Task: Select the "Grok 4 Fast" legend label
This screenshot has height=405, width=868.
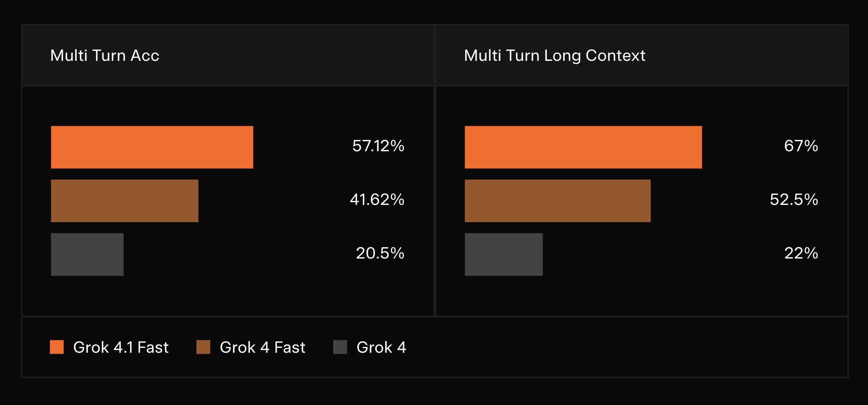Action: tap(262, 347)
